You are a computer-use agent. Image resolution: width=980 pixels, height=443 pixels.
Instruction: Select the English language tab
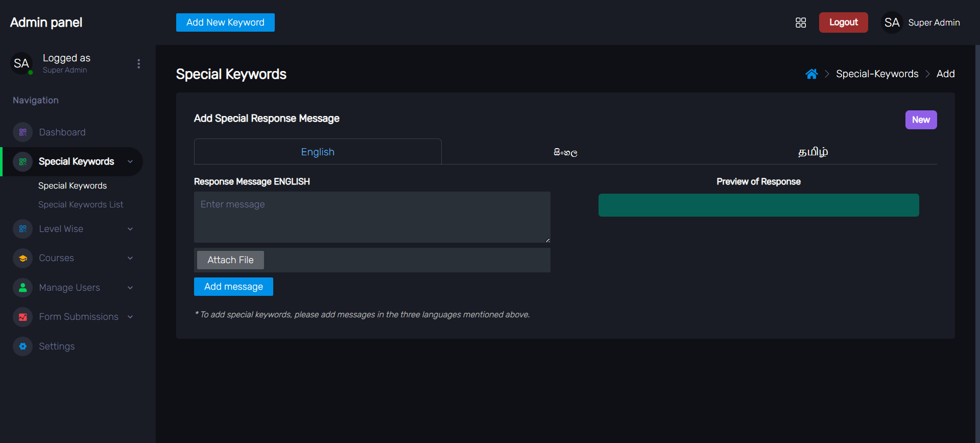pos(318,152)
